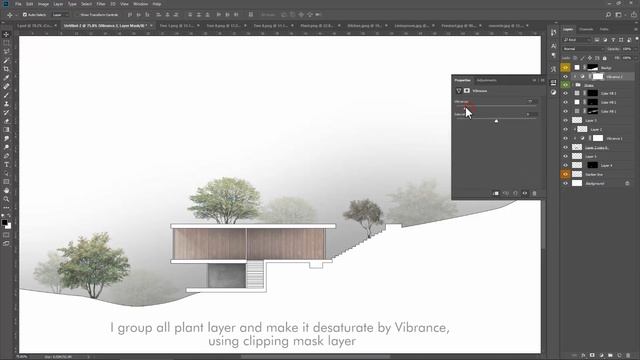
Task: Click the add layer mask icon in Layers
Action: 592,356
